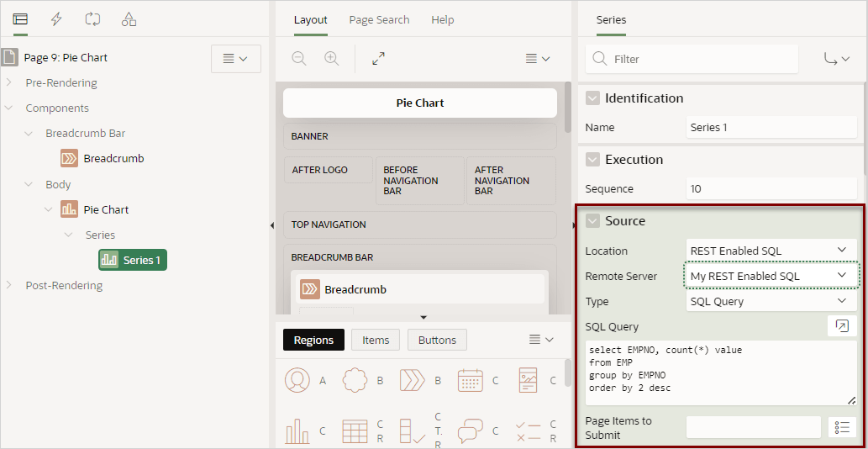This screenshot has height=449, width=868.
Task: Collapse the left pane with the splitter arrow
Action: coord(271,225)
